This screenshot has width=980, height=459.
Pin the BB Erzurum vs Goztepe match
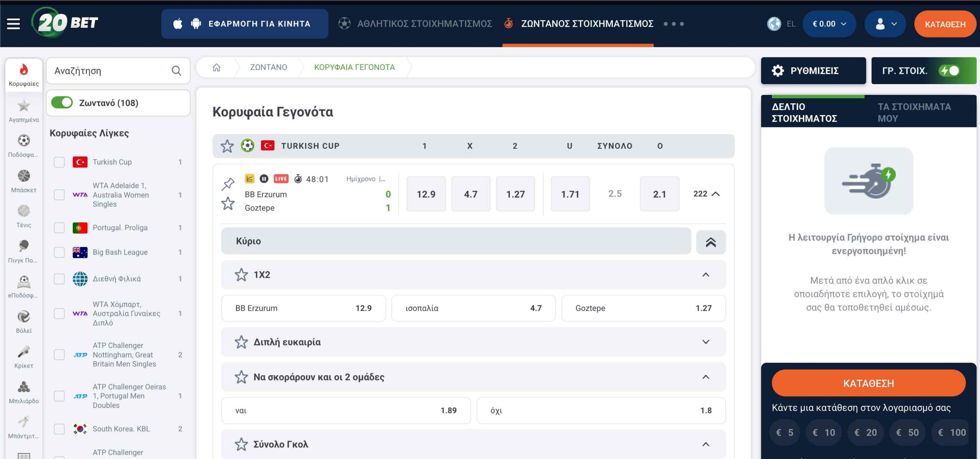(228, 184)
